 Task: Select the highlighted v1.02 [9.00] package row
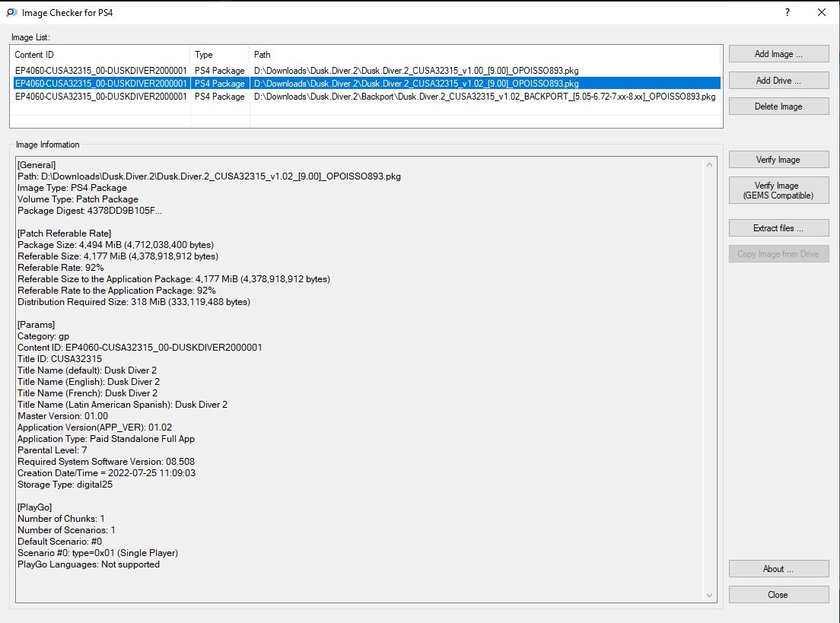pyautogui.click(x=367, y=84)
